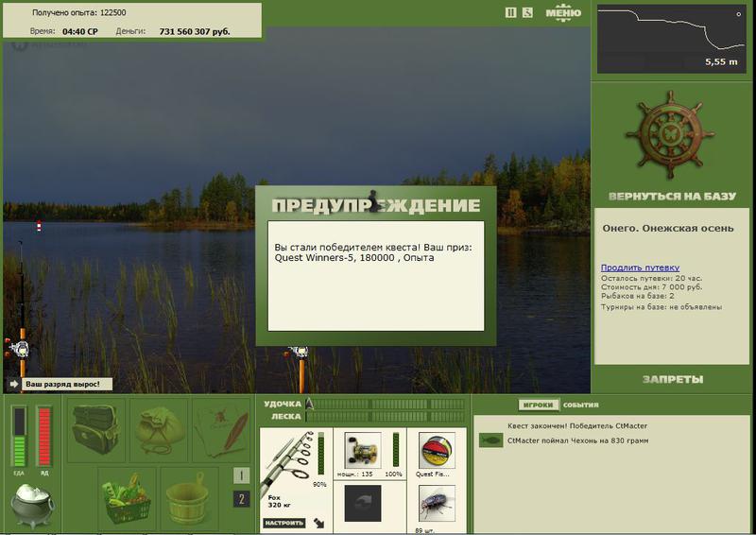Click the fish icon in events log
Image resolution: width=756 pixels, height=535 pixels.
[490, 440]
